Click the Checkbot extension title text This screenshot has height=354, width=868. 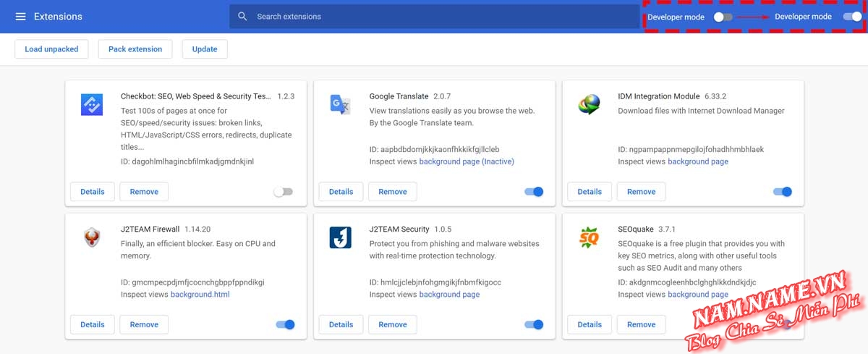196,96
